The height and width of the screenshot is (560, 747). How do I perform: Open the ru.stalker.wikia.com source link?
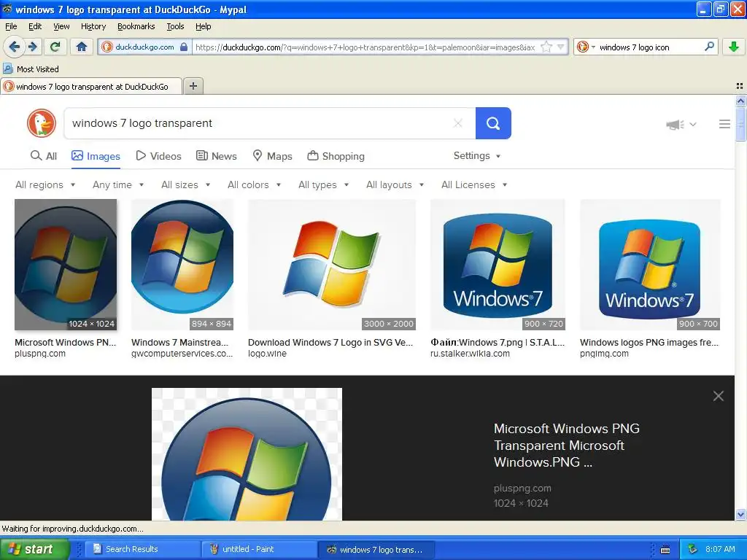(x=471, y=354)
